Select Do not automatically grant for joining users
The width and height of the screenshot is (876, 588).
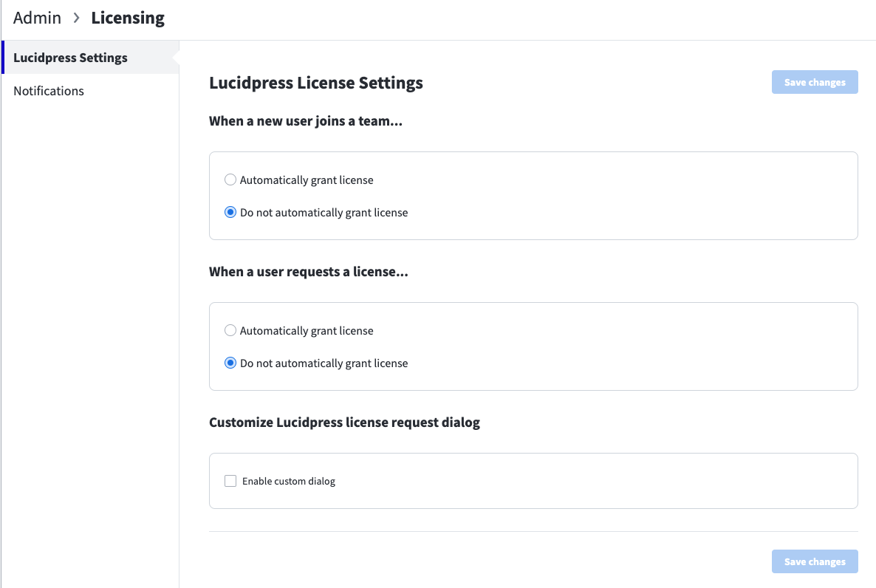click(230, 213)
